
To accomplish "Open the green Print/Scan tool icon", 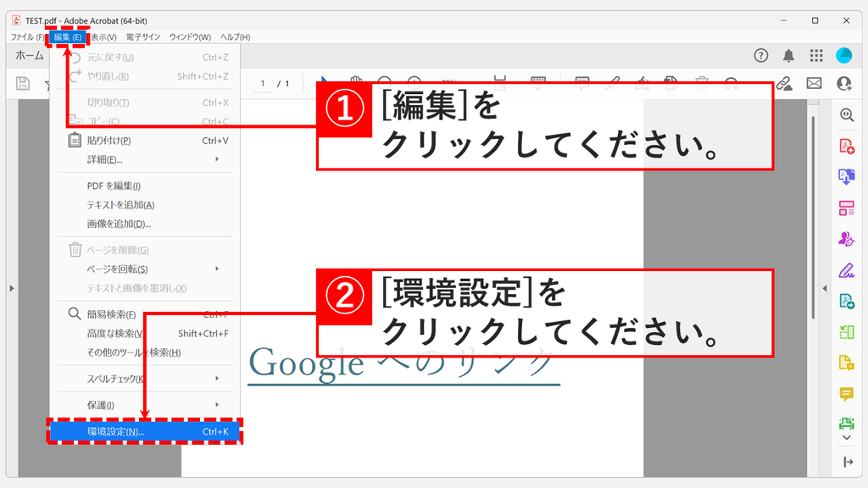I will (x=847, y=424).
